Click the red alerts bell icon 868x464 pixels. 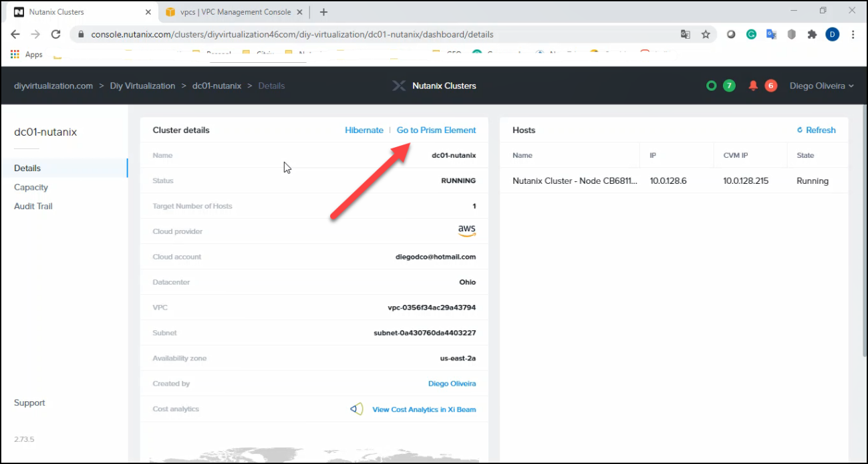point(753,86)
